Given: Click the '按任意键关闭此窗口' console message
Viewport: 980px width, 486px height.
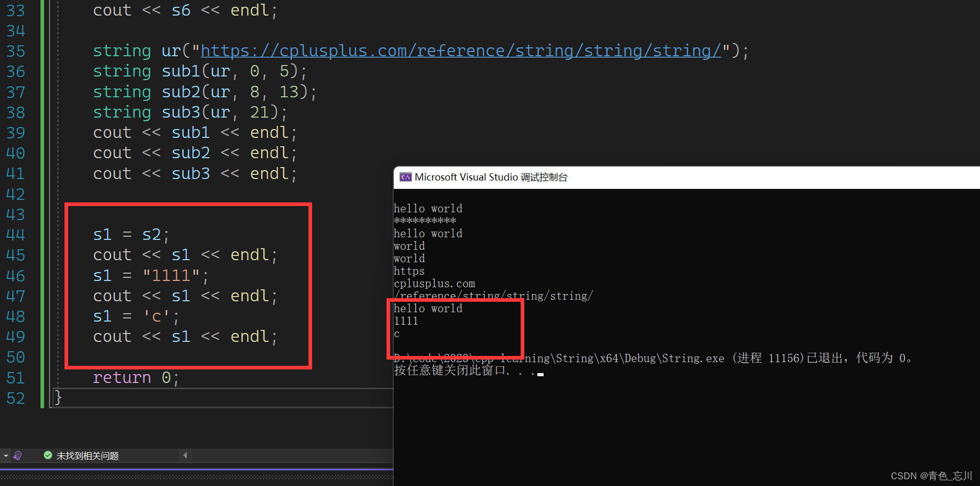Looking at the screenshot, I should pos(468,370).
